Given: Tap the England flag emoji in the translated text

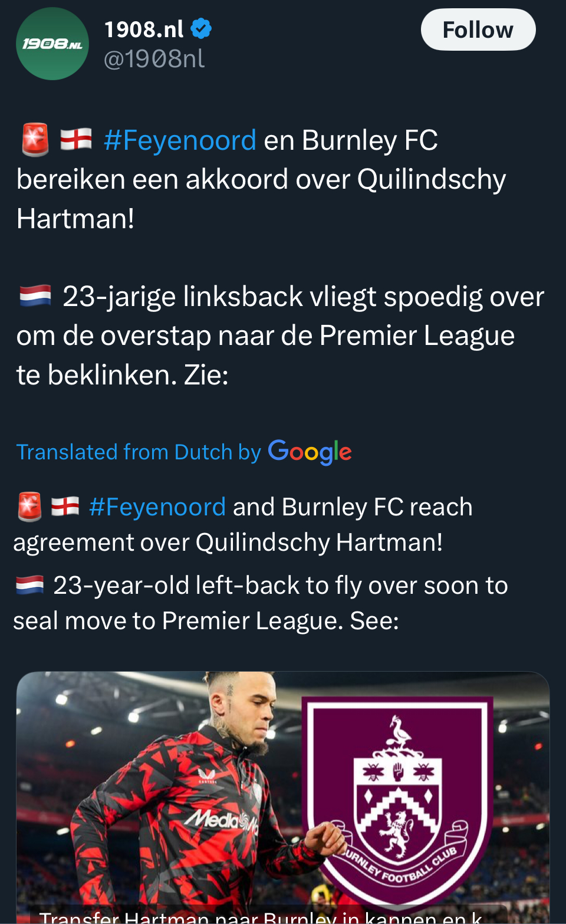Looking at the screenshot, I should (x=65, y=507).
